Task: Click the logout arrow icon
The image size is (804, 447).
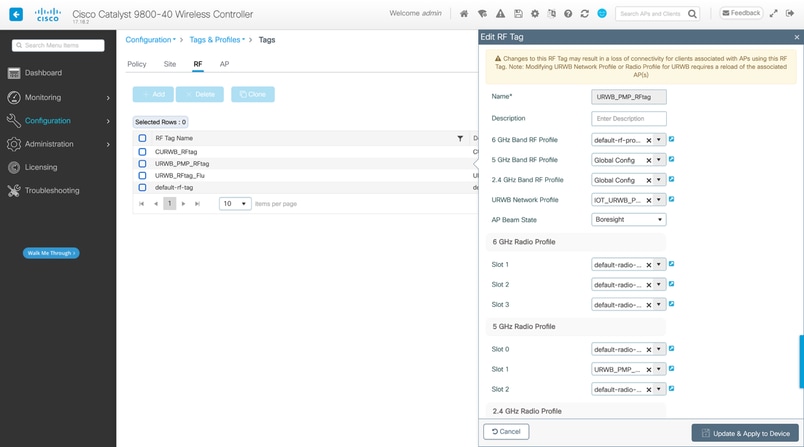Action: (790, 14)
